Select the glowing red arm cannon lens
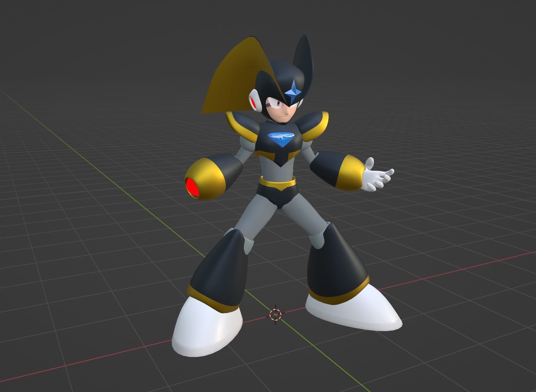 click(x=192, y=188)
